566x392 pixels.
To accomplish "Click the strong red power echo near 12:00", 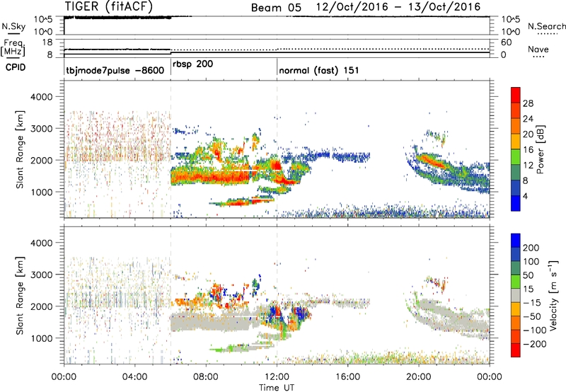I will (x=277, y=166).
